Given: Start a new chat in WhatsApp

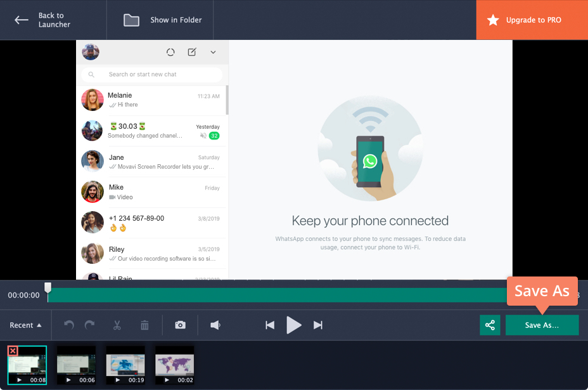Looking at the screenshot, I should coord(192,52).
